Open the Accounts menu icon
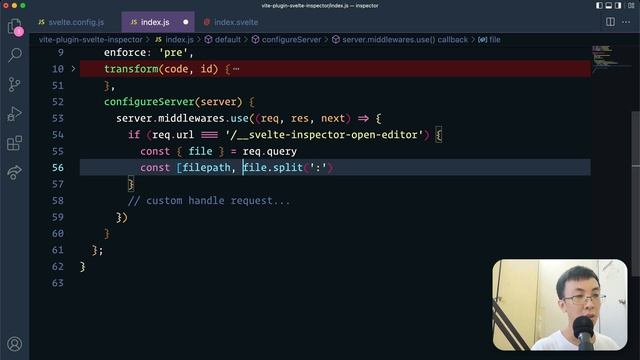The height and width of the screenshot is (360, 640). pyautogui.click(x=15, y=344)
